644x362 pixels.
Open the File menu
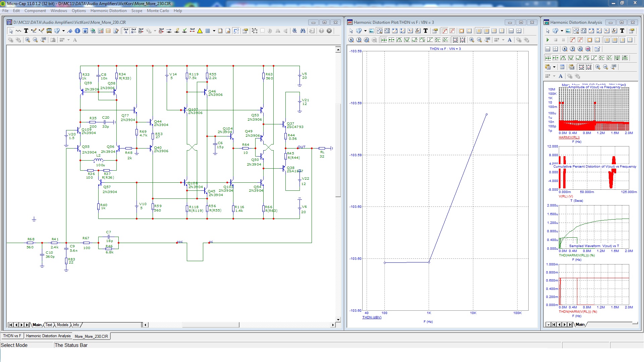(5, 11)
